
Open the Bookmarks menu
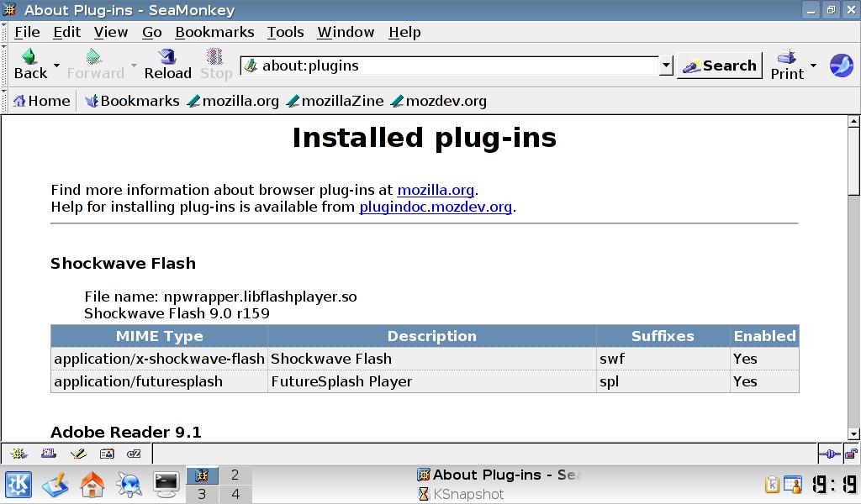pyautogui.click(x=214, y=32)
